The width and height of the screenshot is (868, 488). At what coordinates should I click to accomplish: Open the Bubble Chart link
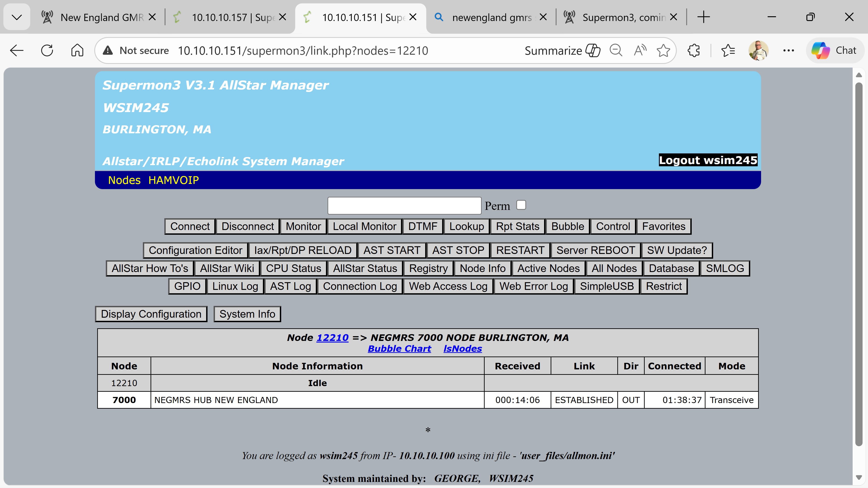click(399, 349)
